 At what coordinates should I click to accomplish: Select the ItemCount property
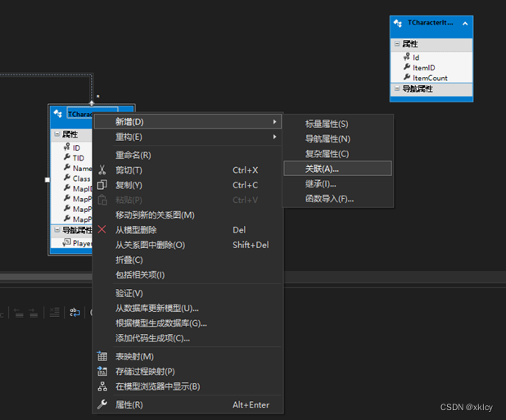(431, 78)
